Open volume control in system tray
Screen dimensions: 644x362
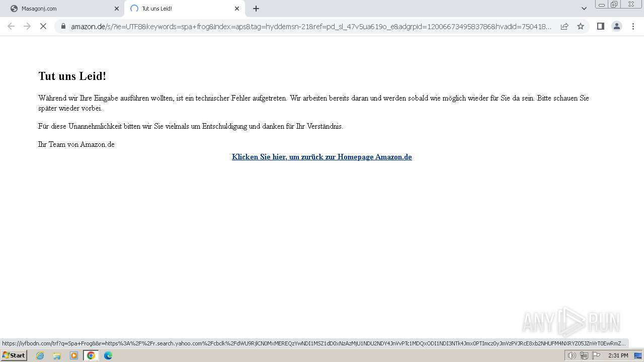(572, 355)
